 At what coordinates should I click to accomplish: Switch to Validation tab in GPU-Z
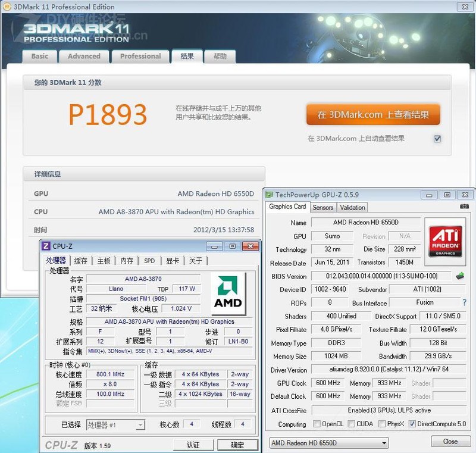[x=352, y=207]
